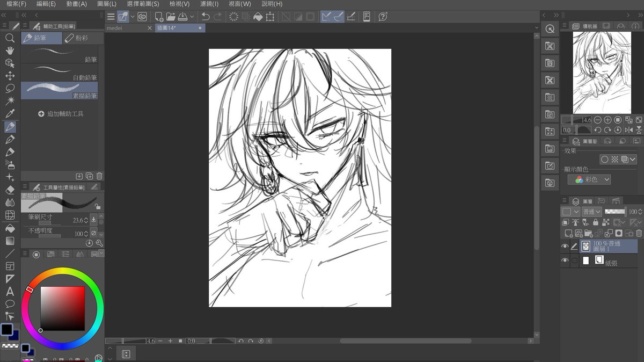Switch to the 粉彩 sub tool tab
Screen dimensions: 644x362
tap(83, 38)
